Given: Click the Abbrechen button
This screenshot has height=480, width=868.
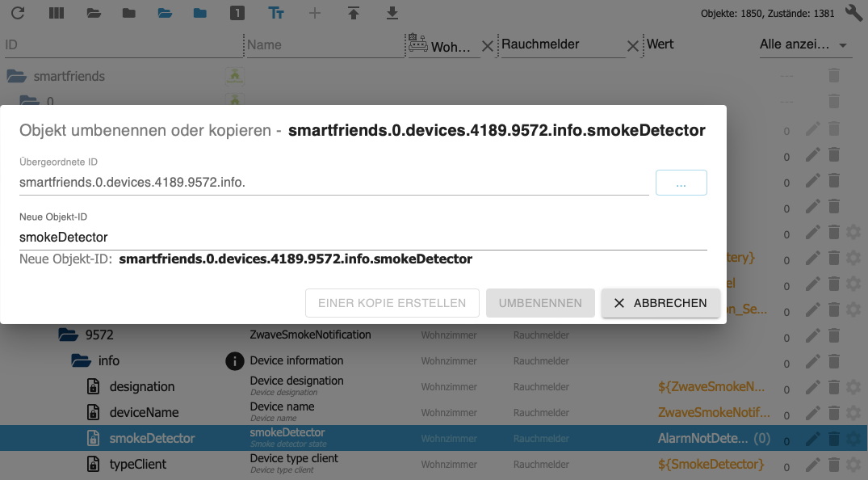Looking at the screenshot, I should click(x=660, y=303).
